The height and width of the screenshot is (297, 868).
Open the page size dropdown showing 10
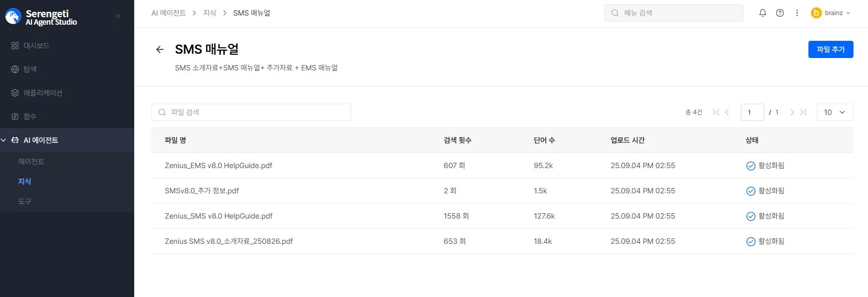coord(835,112)
